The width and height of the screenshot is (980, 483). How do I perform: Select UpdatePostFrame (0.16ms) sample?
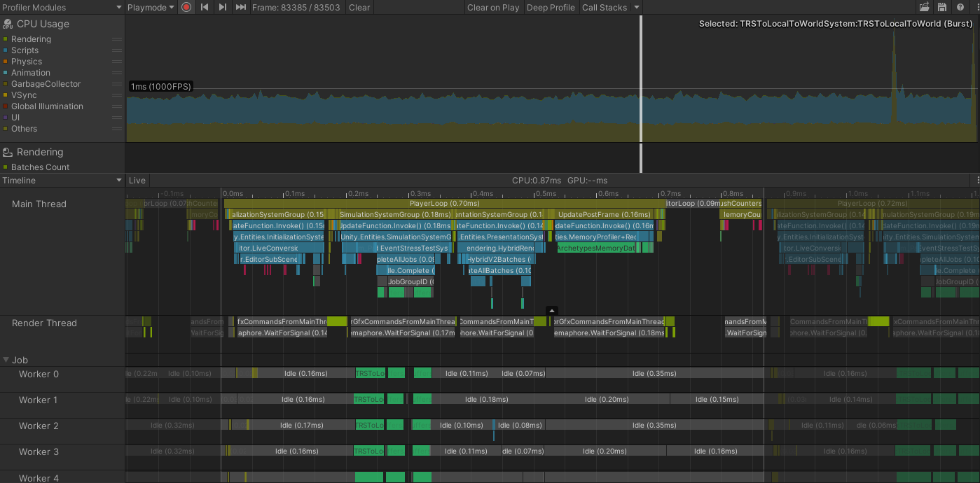click(605, 214)
